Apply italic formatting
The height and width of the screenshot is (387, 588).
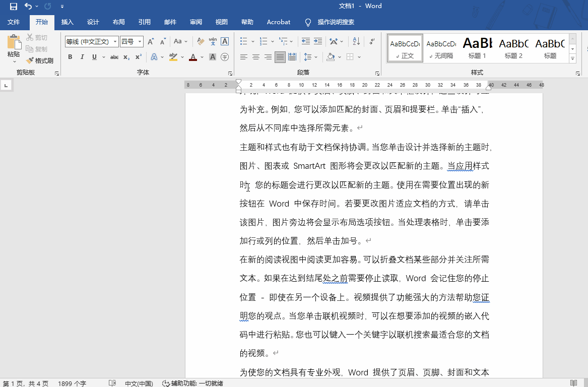[x=82, y=57]
